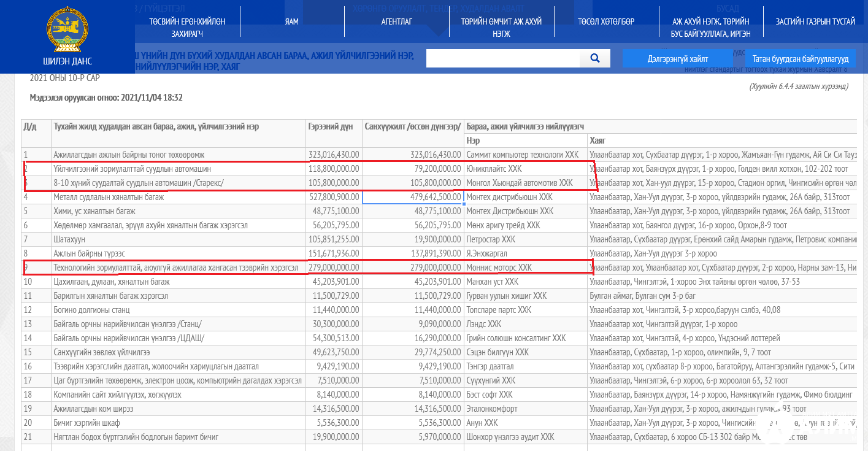Click Шонхор үнэлгээ аудит ХХК cell
868x451 pixels.
tap(525, 437)
